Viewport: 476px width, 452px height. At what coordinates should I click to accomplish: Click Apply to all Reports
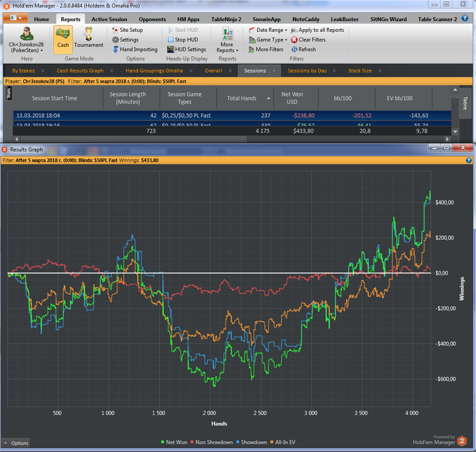[318, 30]
